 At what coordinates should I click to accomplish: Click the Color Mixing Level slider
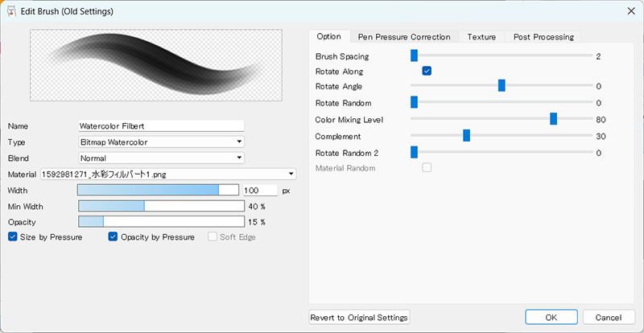502,119
